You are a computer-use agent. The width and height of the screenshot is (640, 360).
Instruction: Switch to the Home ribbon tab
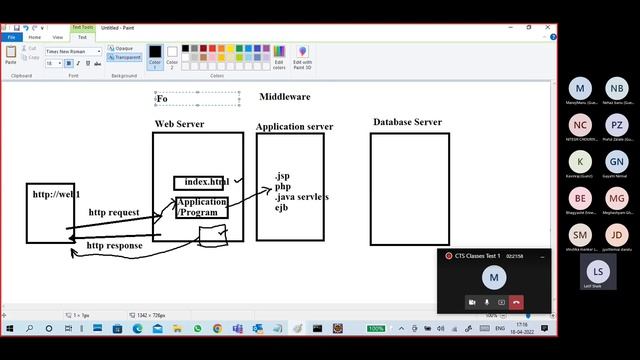[35, 37]
